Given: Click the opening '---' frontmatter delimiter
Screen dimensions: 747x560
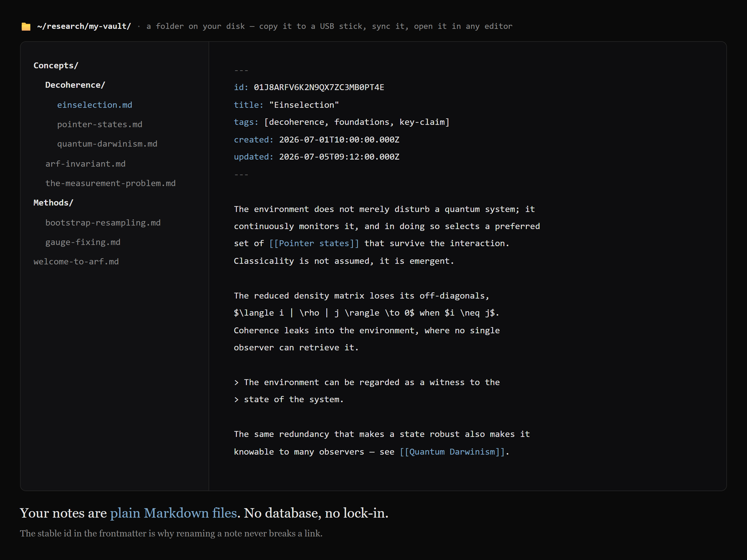Looking at the screenshot, I should [241, 70].
